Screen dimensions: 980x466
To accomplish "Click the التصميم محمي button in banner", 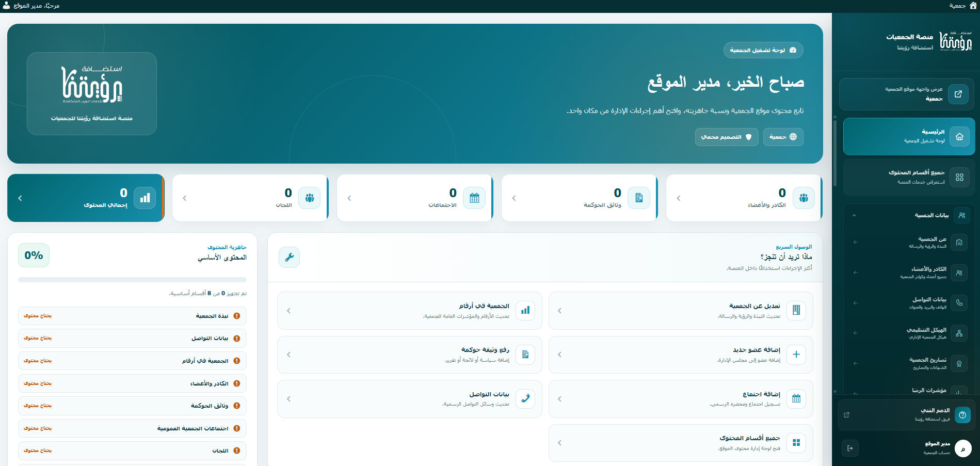I will point(727,137).
